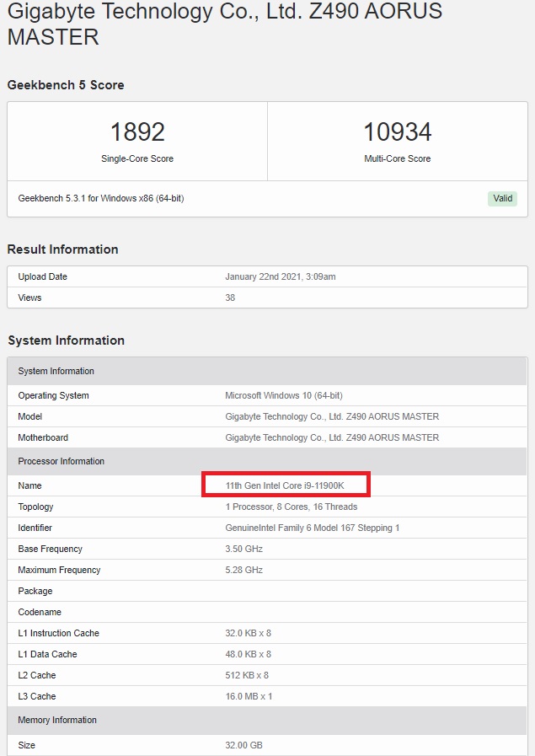535x756 pixels.
Task: Click the Microsoft Windows 10 operating system value
Action: click(x=283, y=395)
